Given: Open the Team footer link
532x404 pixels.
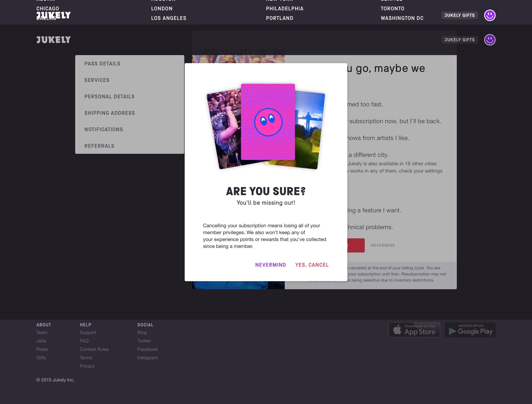Looking at the screenshot, I should click(42, 332).
